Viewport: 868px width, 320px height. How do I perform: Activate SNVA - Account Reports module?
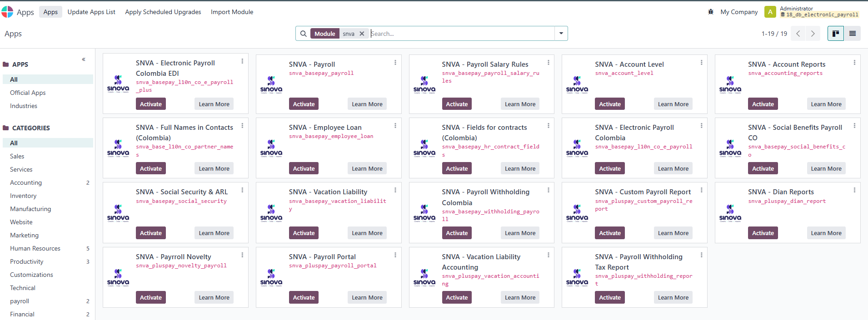point(763,104)
